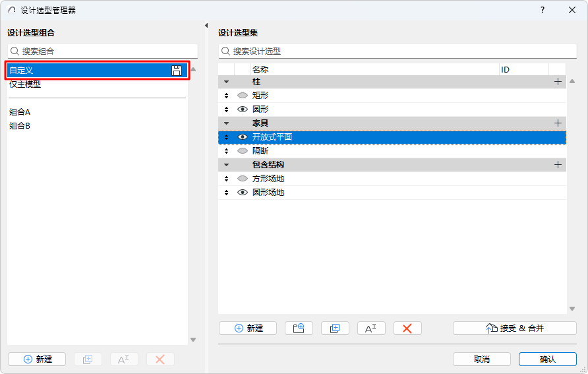The image size is (588, 374).
Task: Collapse the 包含结构 group
Action: pyautogui.click(x=226, y=165)
